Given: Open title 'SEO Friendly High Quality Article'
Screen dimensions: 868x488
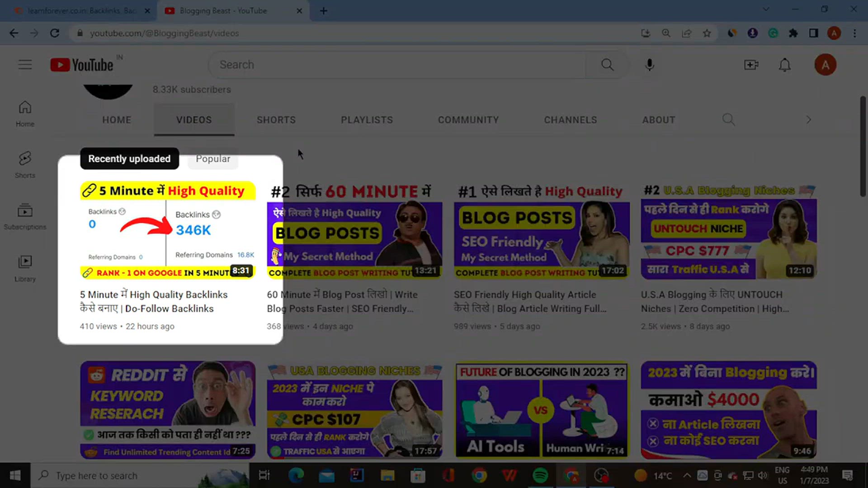Looking at the screenshot, I should pos(530,301).
